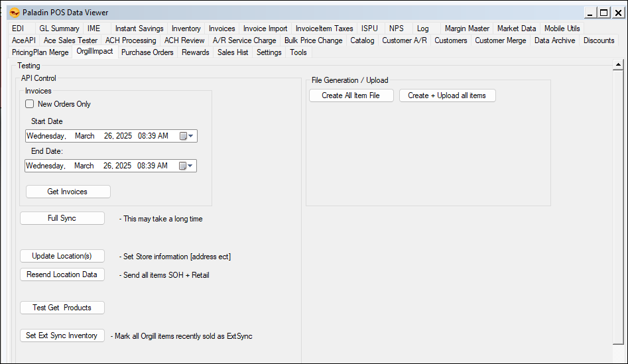Image resolution: width=628 pixels, height=364 pixels.
Task: Maximize the Paladin POS Data Viewer window
Action: click(603, 13)
